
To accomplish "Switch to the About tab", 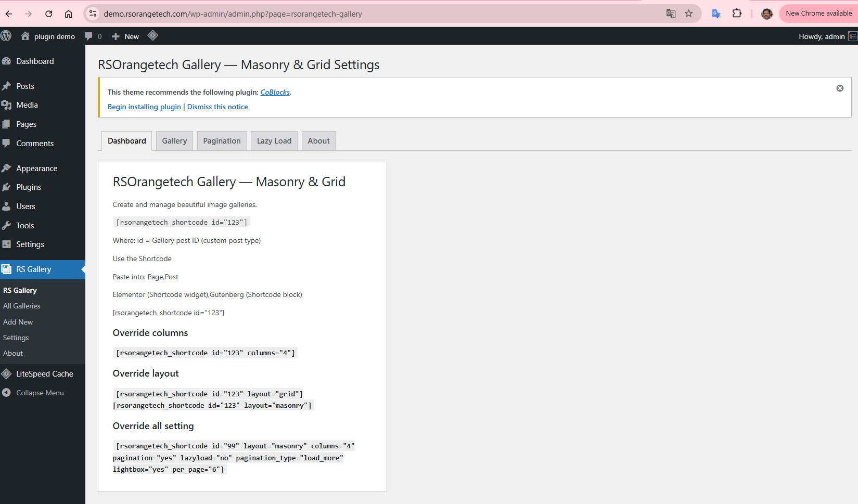I will [318, 141].
